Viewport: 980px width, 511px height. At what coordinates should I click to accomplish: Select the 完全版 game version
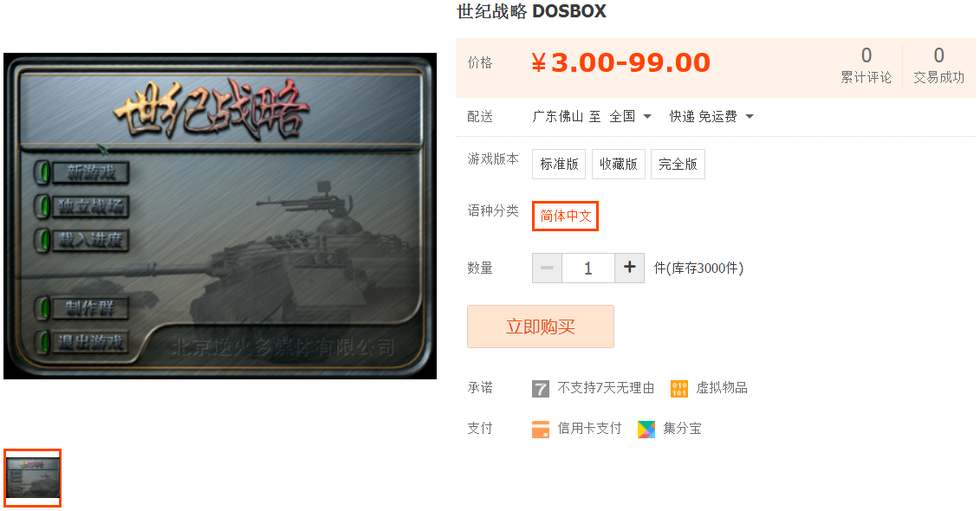click(678, 164)
